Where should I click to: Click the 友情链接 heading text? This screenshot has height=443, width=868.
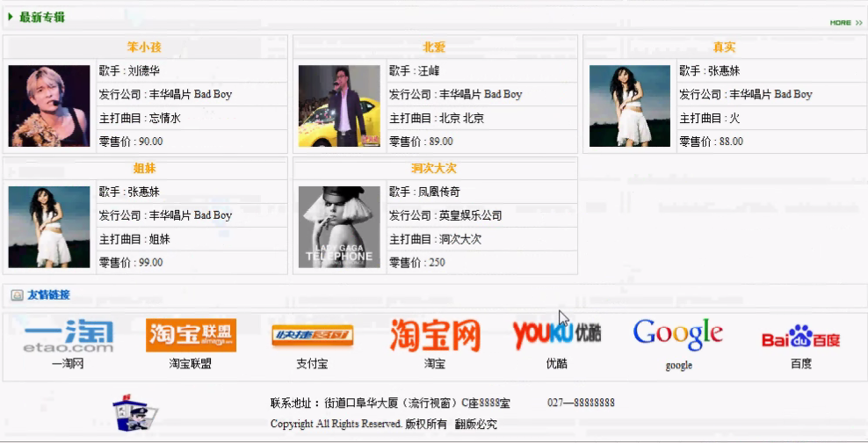pyautogui.click(x=48, y=295)
